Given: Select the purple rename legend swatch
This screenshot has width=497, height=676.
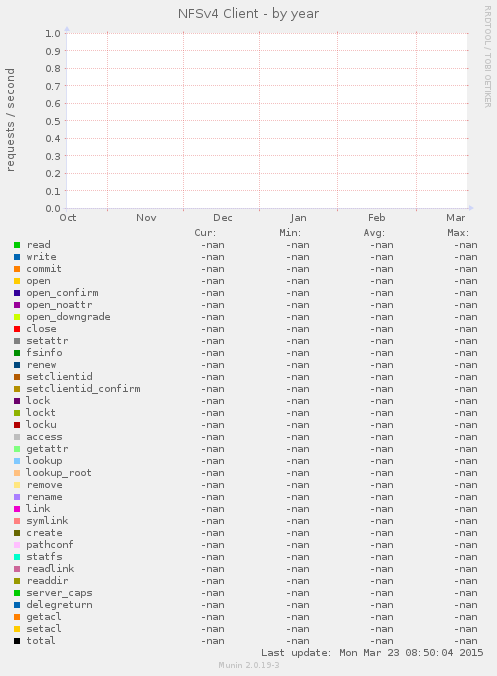Looking at the screenshot, I should 17,497.
